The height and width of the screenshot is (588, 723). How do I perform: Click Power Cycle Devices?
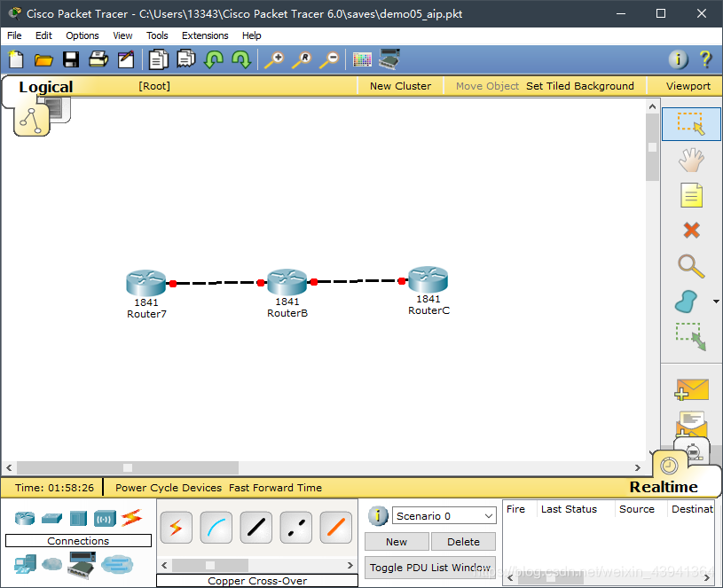click(169, 488)
